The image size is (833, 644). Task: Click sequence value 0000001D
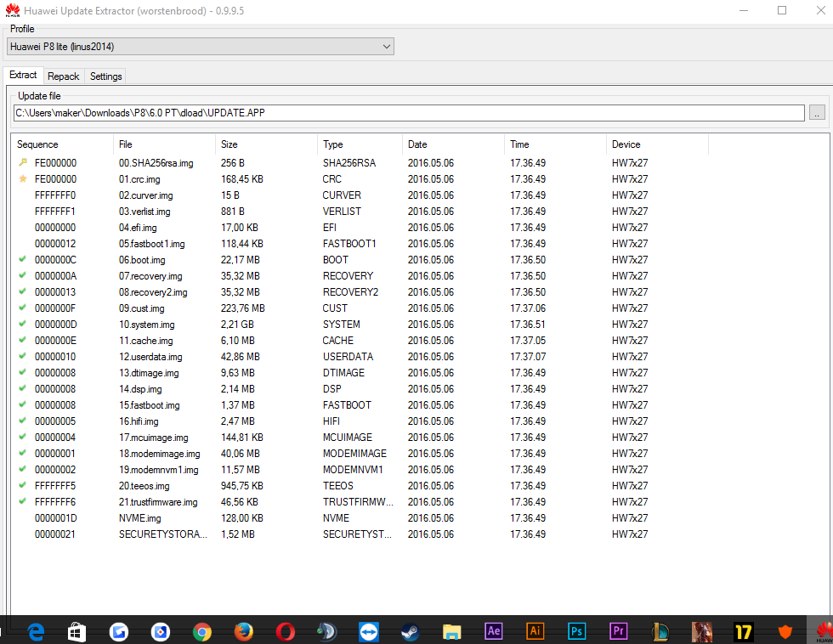click(x=56, y=518)
